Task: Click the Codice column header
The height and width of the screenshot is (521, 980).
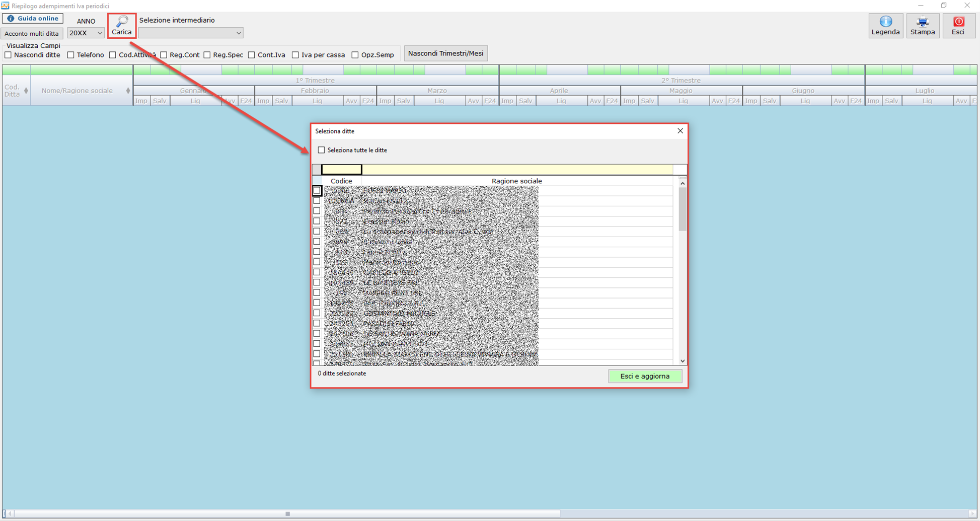Action: click(341, 181)
